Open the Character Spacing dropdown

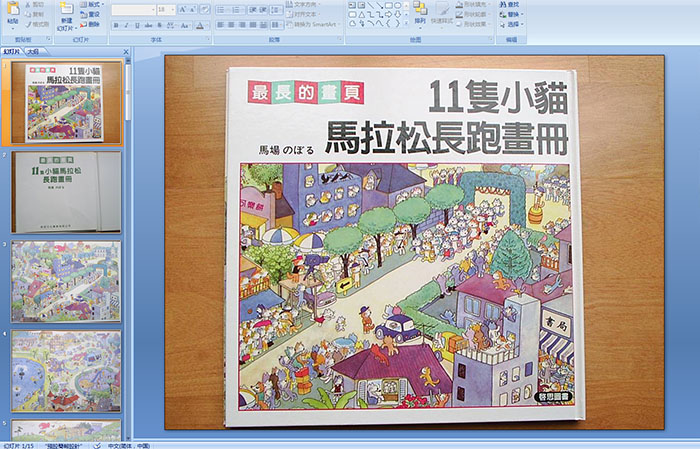pos(172,25)
